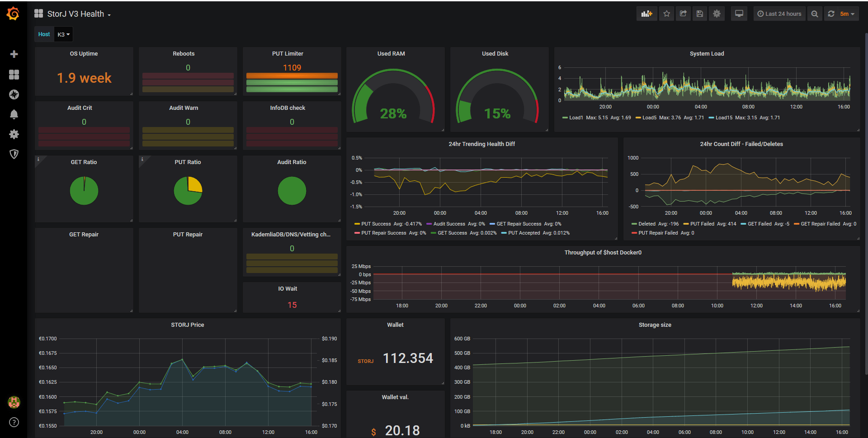Open the 24hr Trending Health Diff title menu
The height and width of the screenshot is (438, 868).
click(x=481, y=144)
